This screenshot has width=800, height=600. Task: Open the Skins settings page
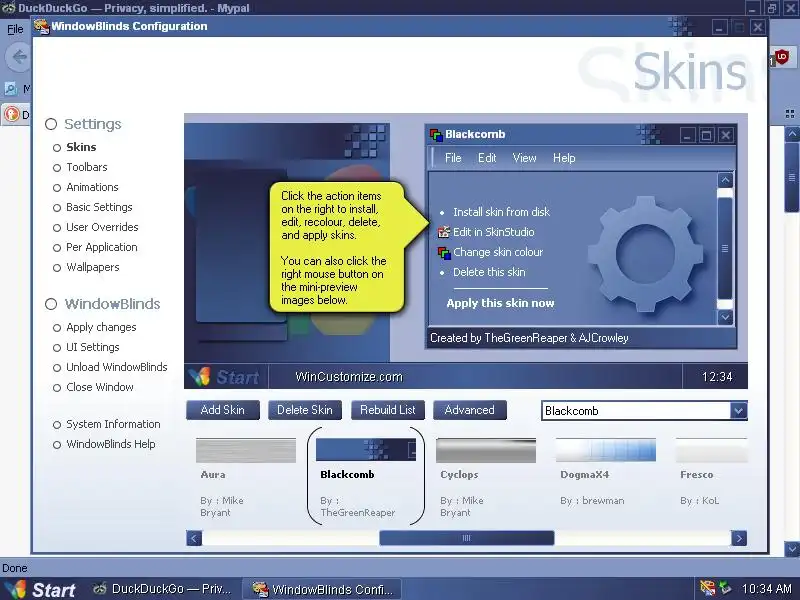[81, 147]
